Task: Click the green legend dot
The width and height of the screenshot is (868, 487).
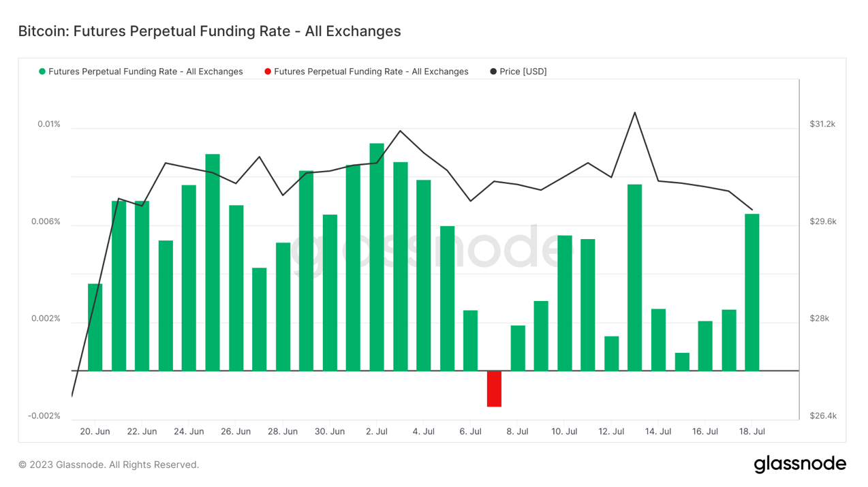Action: pyautogui.click(x=42, y=72)
